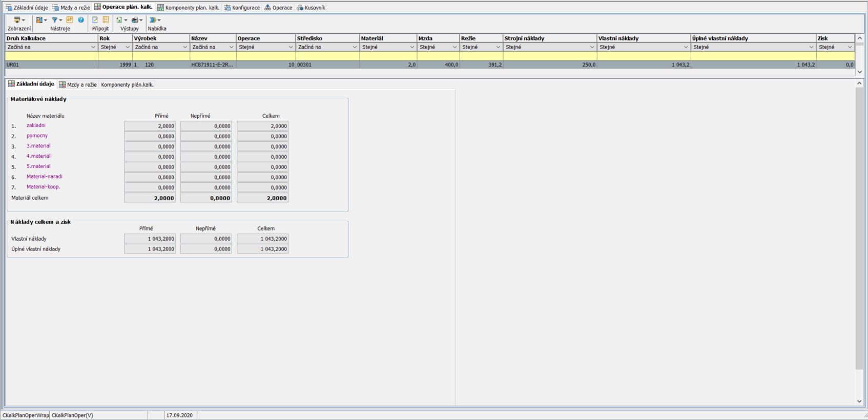Click the yellow filter row under Výrobek
Viewport: 868px width, 420px height.
coord(161,56)
